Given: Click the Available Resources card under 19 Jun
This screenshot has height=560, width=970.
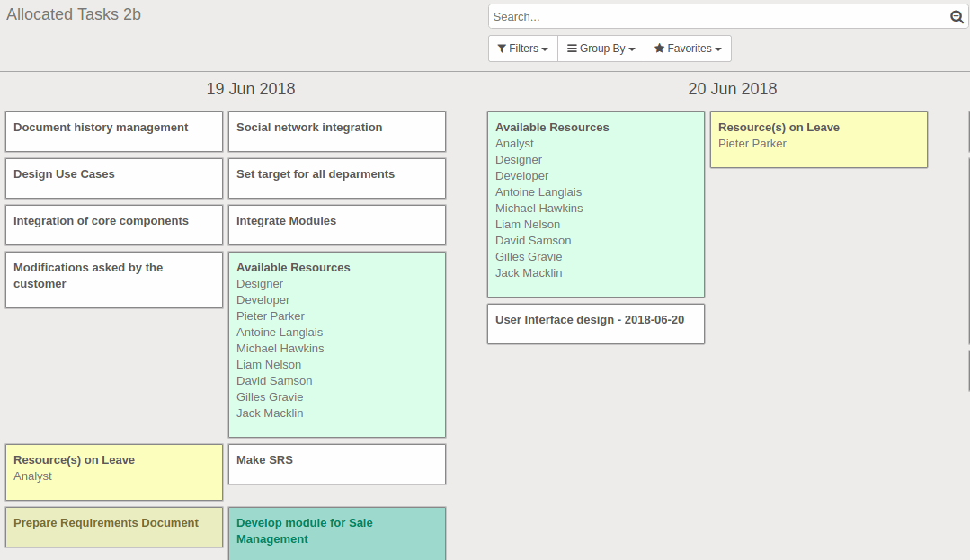Looking at the screenshot, I should (336, 344).
